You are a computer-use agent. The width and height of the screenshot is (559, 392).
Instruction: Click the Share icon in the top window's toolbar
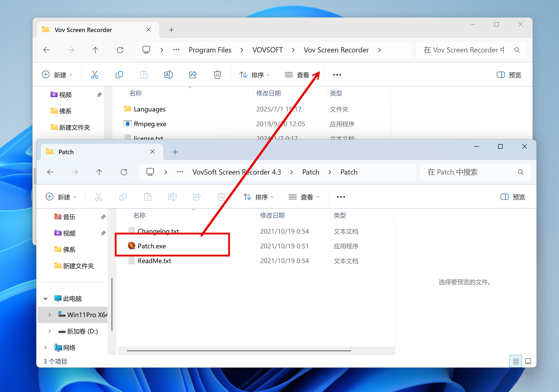[193, 75]
